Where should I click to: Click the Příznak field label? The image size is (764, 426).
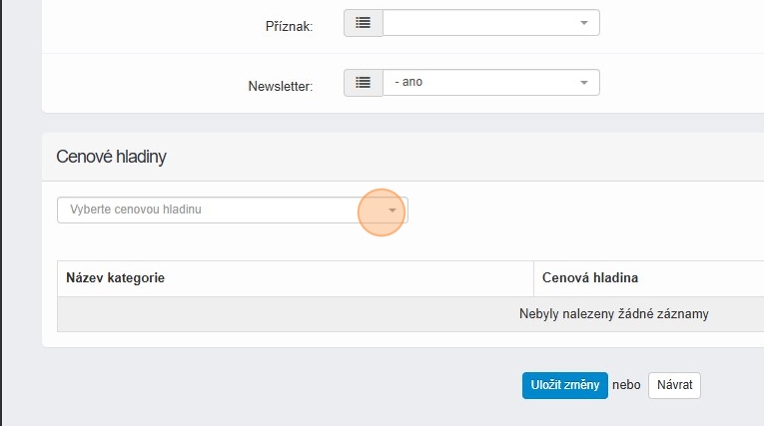288,26
